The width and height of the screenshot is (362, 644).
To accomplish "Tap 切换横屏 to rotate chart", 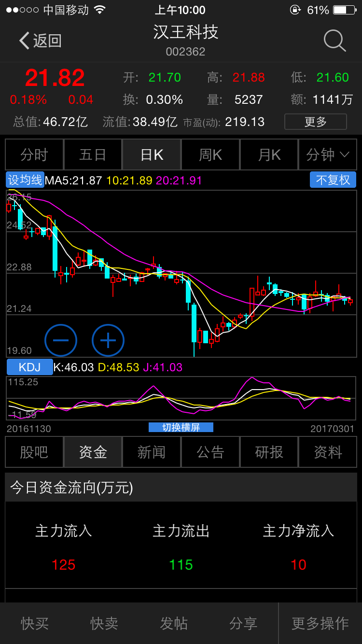I will [x=181, y=427].
